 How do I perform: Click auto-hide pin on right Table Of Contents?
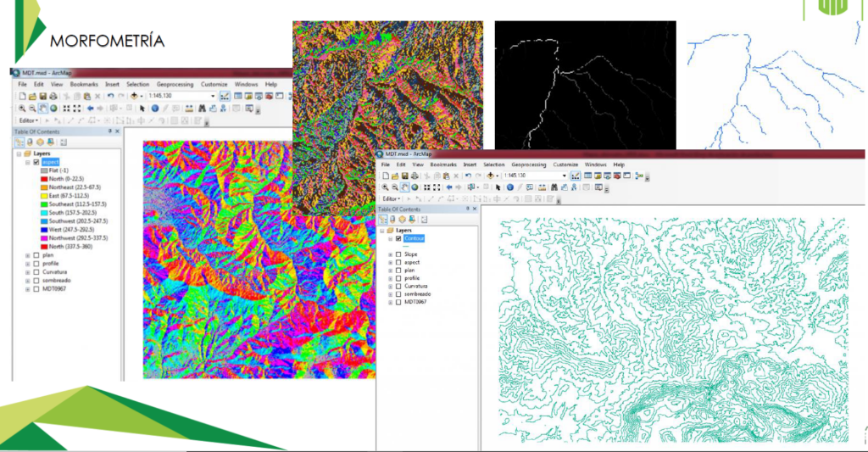(467, 209)
